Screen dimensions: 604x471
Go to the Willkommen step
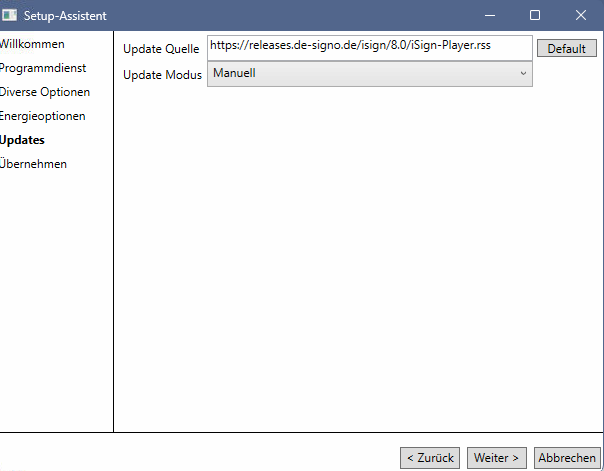click(x=32, y=44)
